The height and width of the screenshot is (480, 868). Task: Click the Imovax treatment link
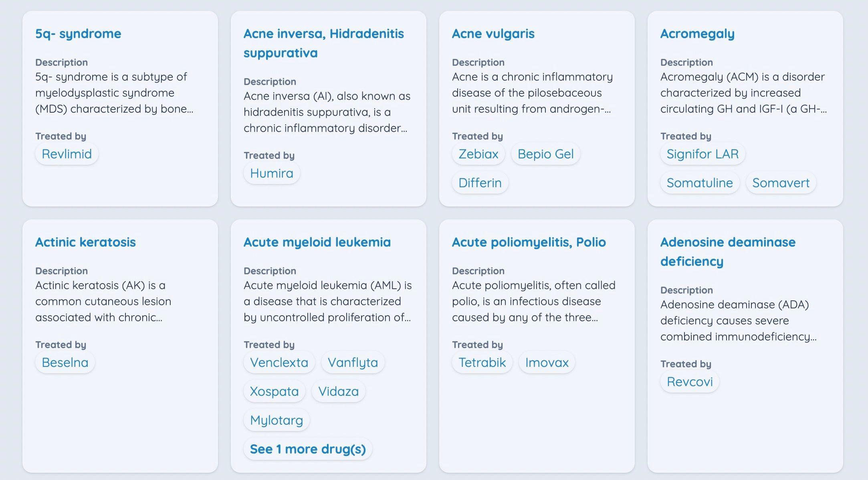[x=547, y=362]
